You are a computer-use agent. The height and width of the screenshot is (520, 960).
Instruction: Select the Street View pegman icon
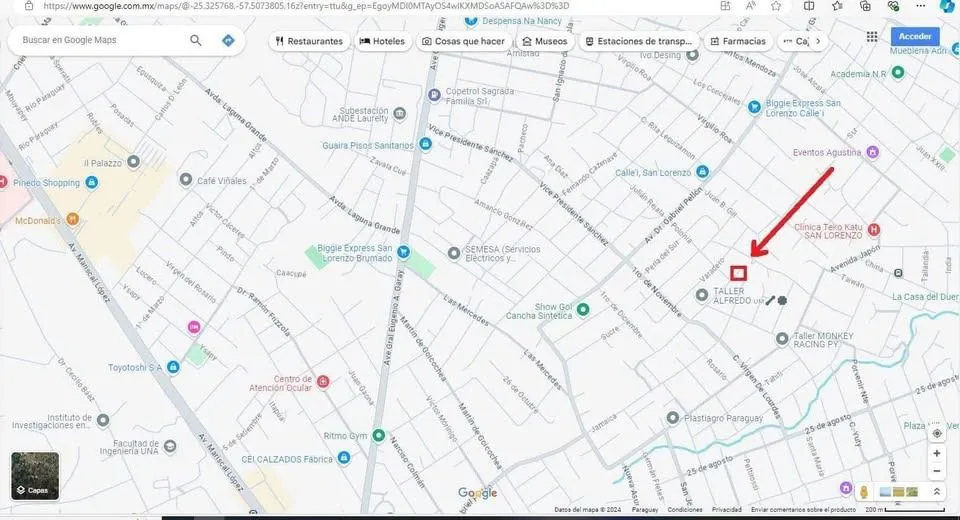click(x=864, y=491)
